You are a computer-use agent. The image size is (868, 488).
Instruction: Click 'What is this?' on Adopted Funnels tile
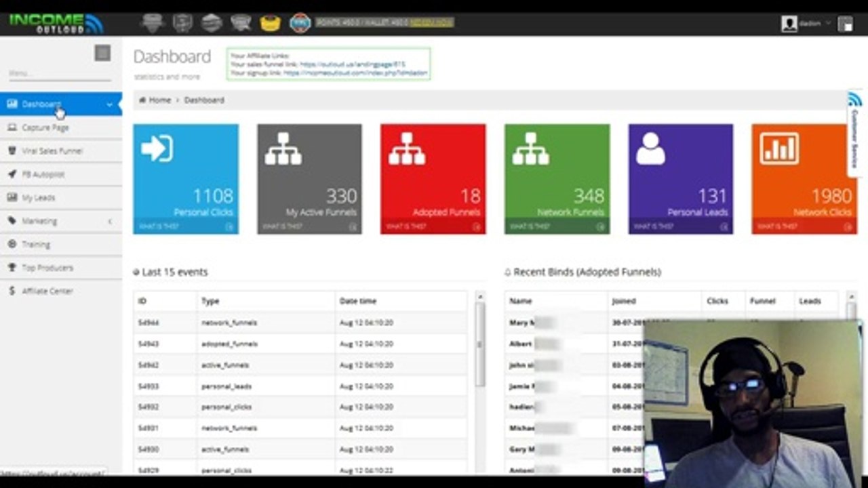406,226
